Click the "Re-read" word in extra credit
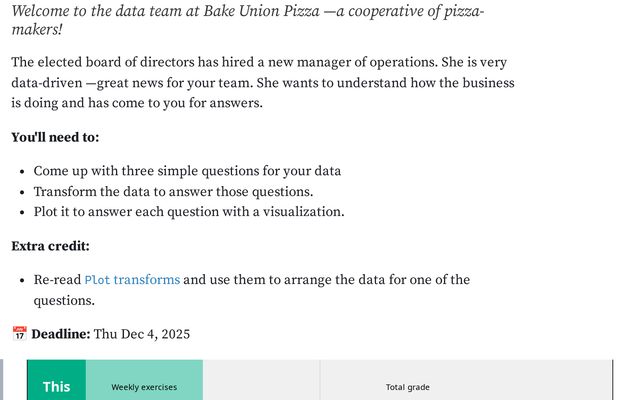This screenshot has height=400, width=640. (x=57, y=280)
